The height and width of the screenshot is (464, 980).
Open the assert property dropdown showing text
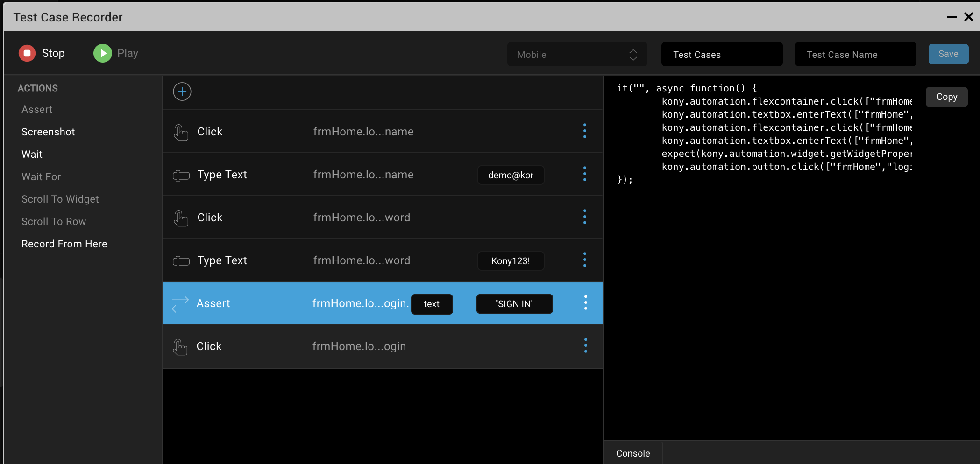pos(432,304)
